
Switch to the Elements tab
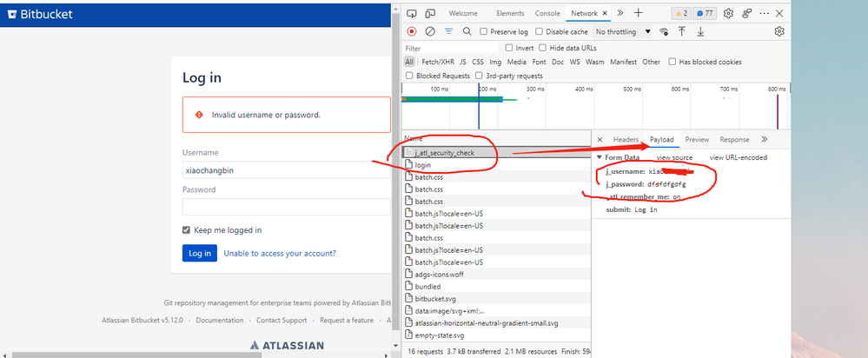point(510,13)
